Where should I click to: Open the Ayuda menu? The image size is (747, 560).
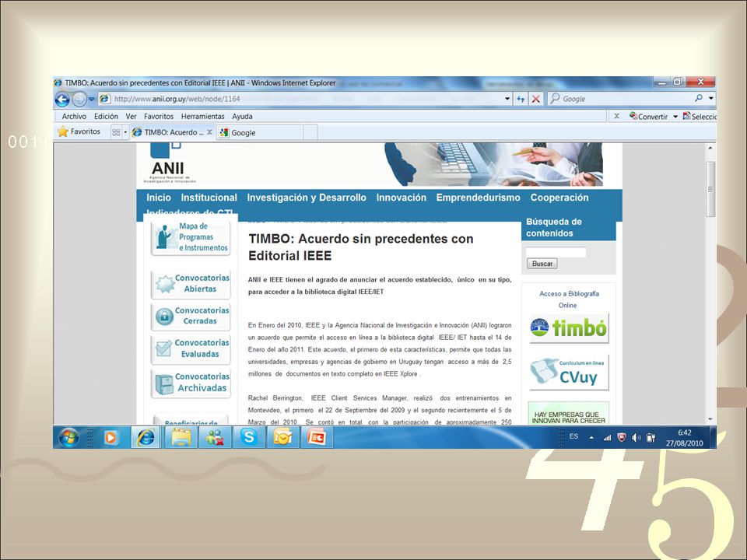tap(242, 116)
